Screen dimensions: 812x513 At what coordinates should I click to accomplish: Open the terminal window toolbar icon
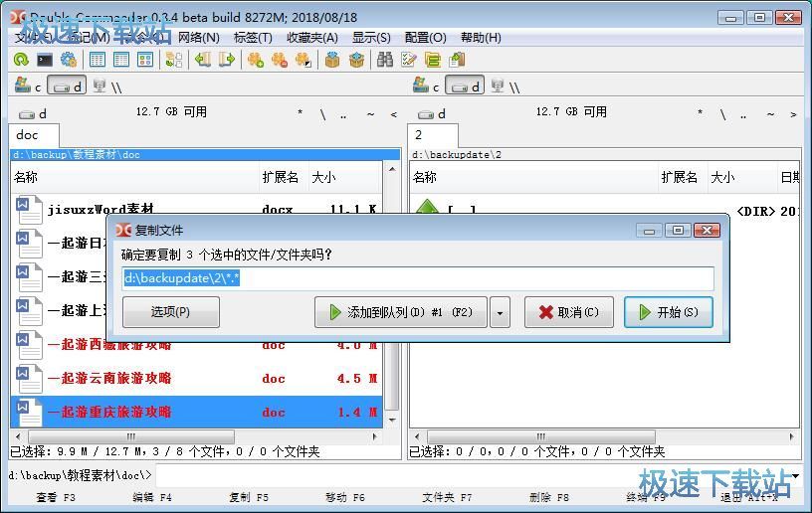coord(45,60)
